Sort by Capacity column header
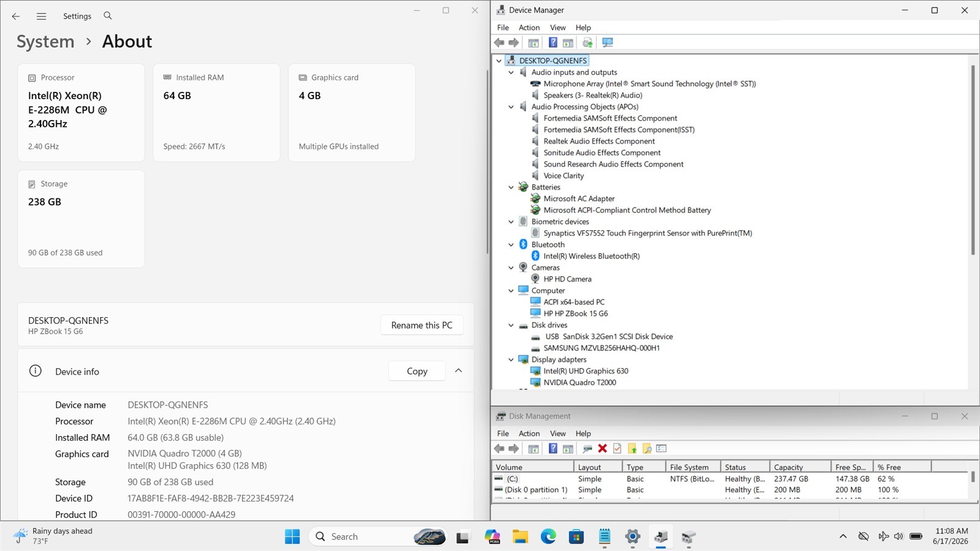Screen dimensions: 980x551 pos(800,467)
